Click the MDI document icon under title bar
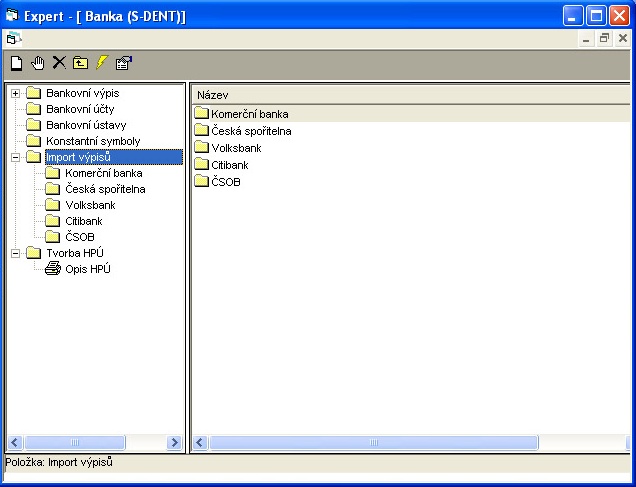Viewport: 636px width, 487px height. point(13,38)
